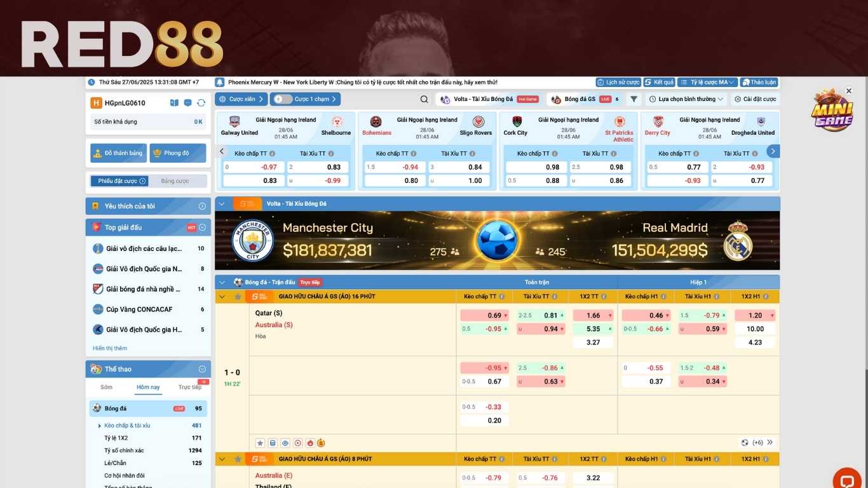Select Kèo chấp & tài xỉu menu item
Image resolution: width=868 pixels, height=488 pixels.
click(127, 426)
